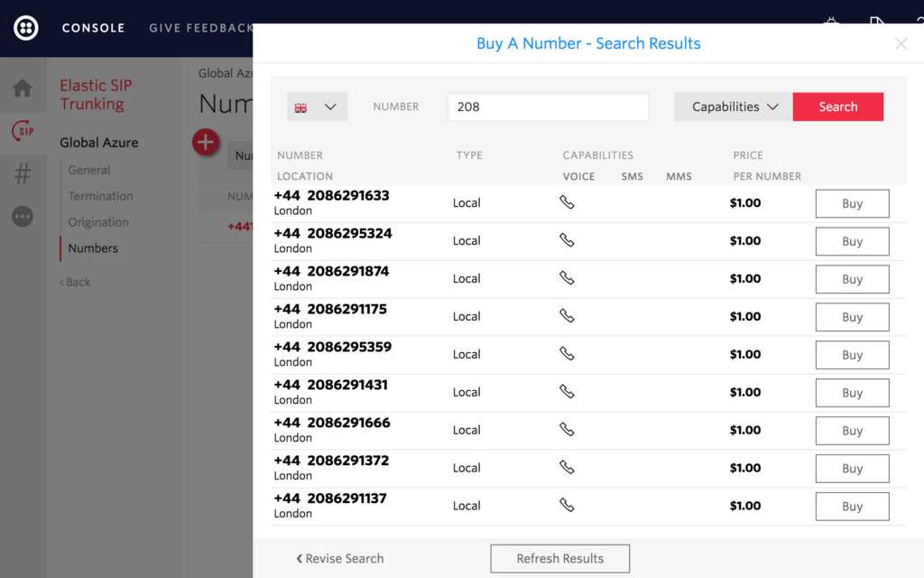Open the UK flag country dropdown
Screen dimensions: 924x578
[317, 107]
